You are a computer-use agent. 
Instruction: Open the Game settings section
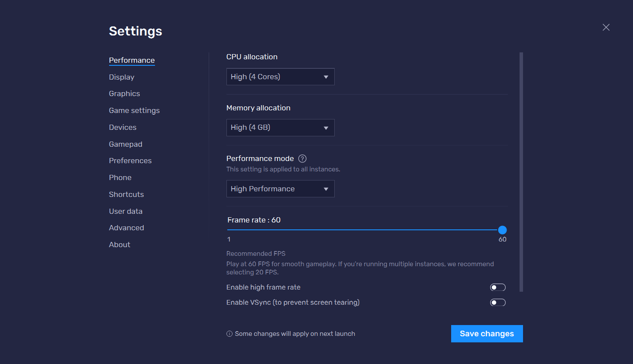click(x=134, y=110)
